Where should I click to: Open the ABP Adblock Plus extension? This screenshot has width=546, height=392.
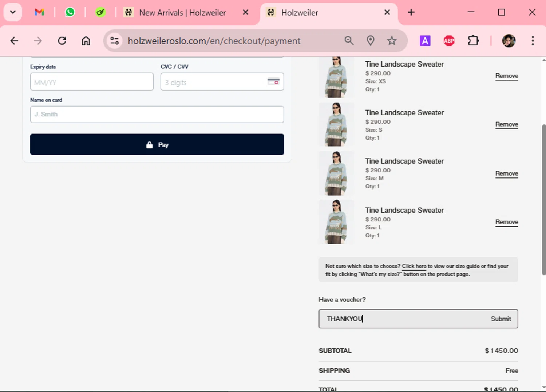(x=449, y=41)
